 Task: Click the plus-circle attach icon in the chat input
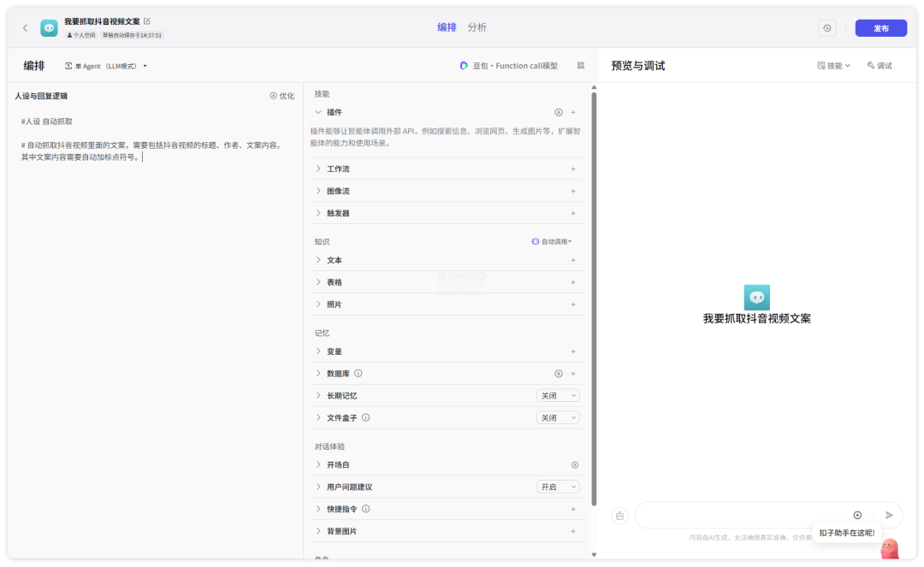click(857, 515)
